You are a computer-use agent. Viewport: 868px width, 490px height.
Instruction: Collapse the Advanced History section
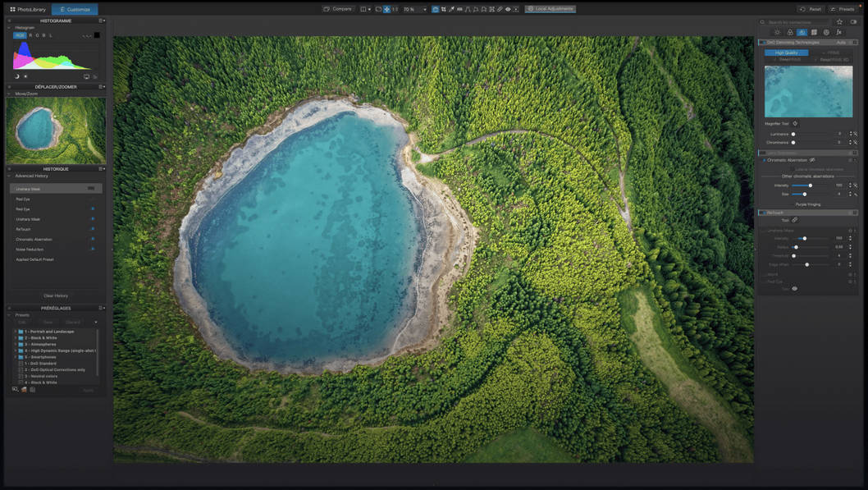click(10, 176)
